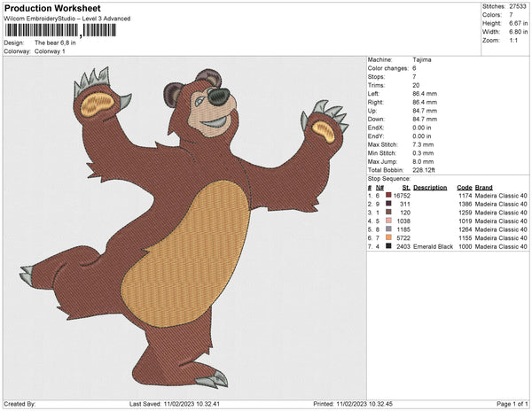Click the Width value 6.80 in
The height and width of the screenshot is (411, 532).
pyautogui.click(x=518, y=32)
